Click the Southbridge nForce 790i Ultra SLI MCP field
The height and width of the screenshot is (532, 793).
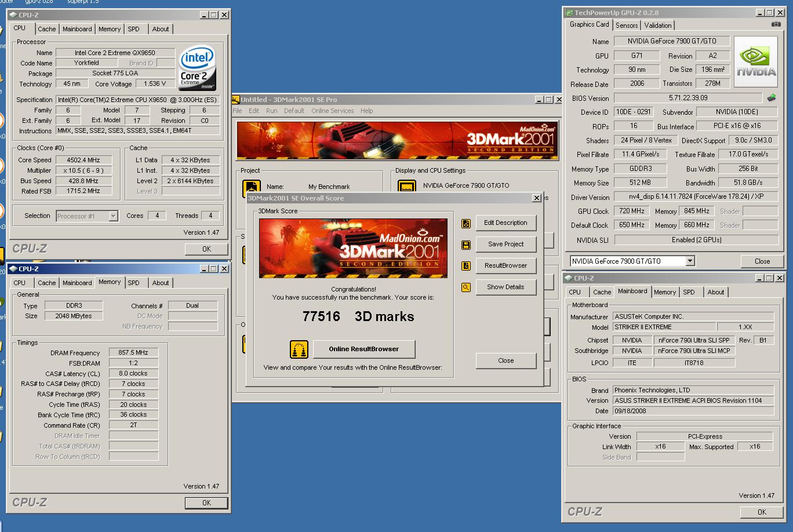[x=694, y=351]
